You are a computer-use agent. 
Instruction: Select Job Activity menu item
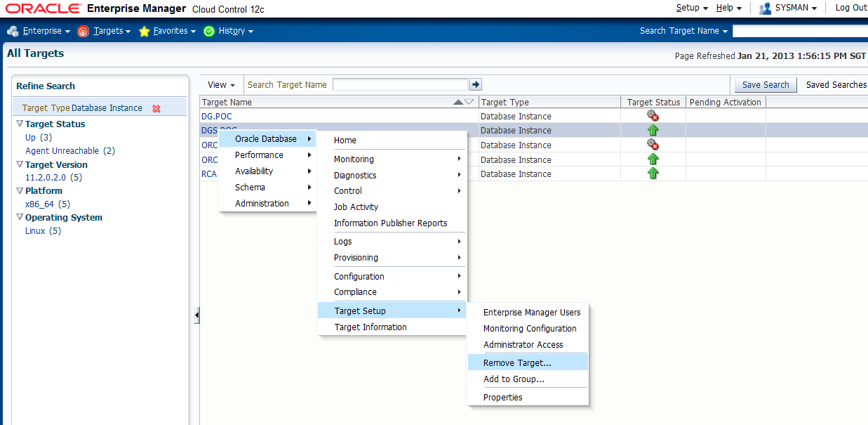[392, 207]
